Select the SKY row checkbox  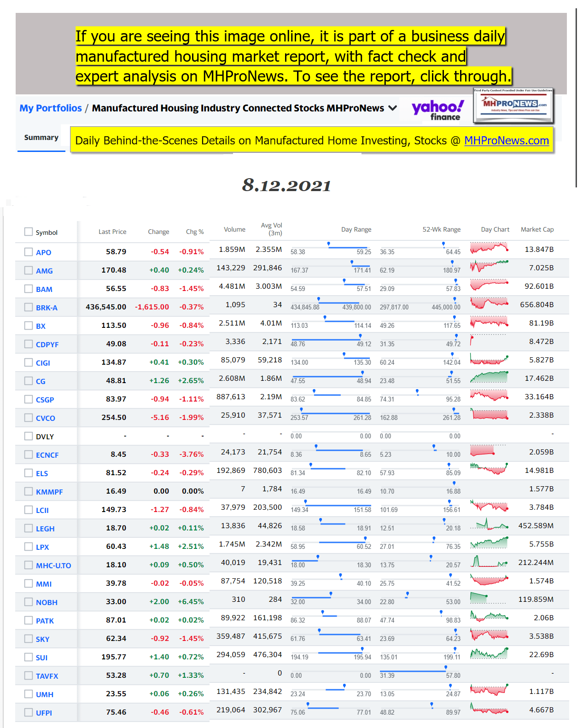pos(29,639)
